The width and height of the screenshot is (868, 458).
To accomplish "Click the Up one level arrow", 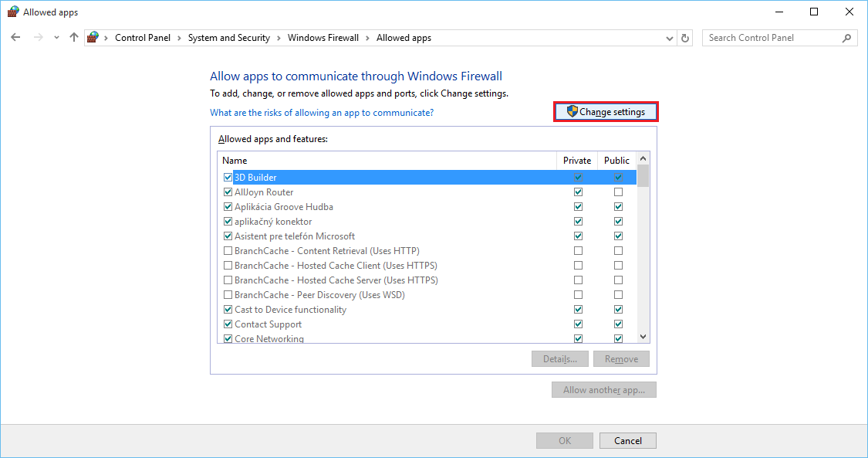I will pos(74,38).
